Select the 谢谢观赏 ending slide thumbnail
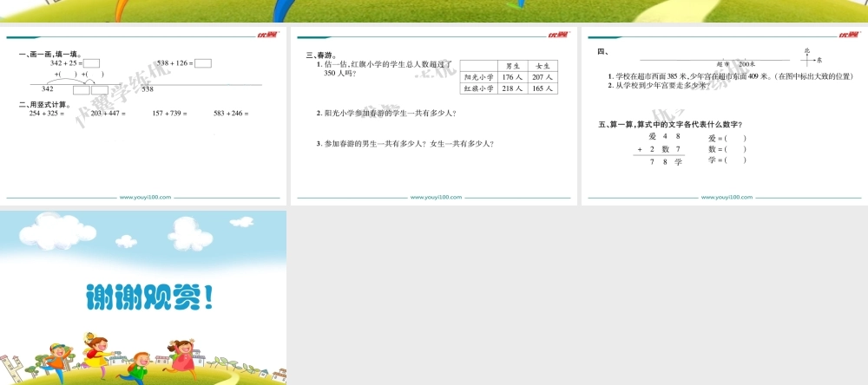Viewport: 868px width, 385px height. coord(143,297)
